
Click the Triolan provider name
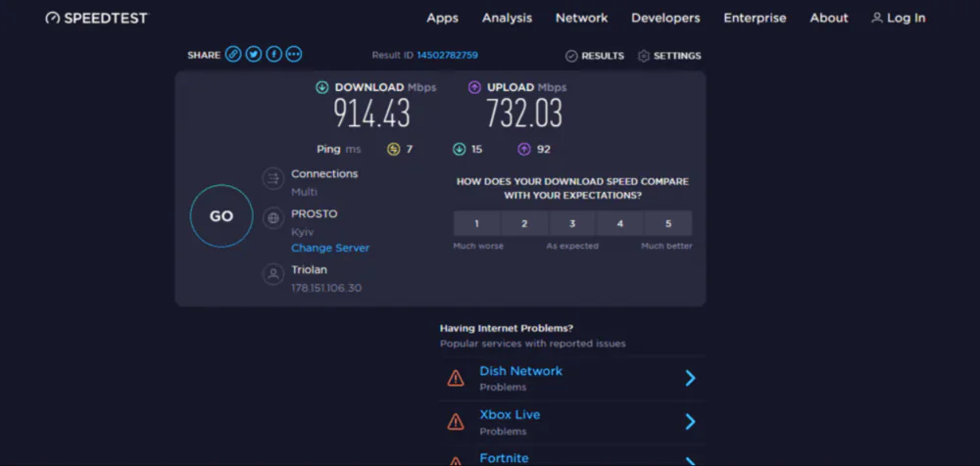[309, 270]
